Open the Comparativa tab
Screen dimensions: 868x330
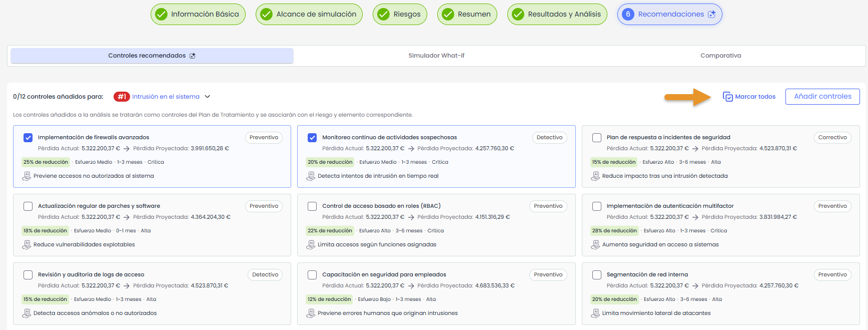(720, 56)
